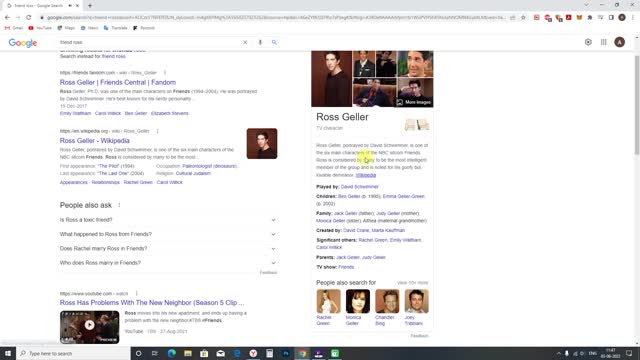
Task: Select Rachel Green in People also search
Action: pyautogui.click(x=328, y=308)
